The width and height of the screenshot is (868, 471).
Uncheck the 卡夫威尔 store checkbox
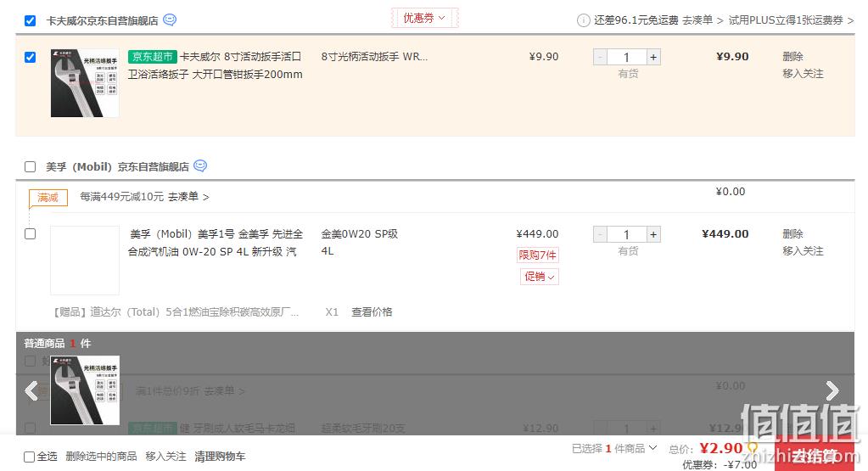tap(30, 21)
